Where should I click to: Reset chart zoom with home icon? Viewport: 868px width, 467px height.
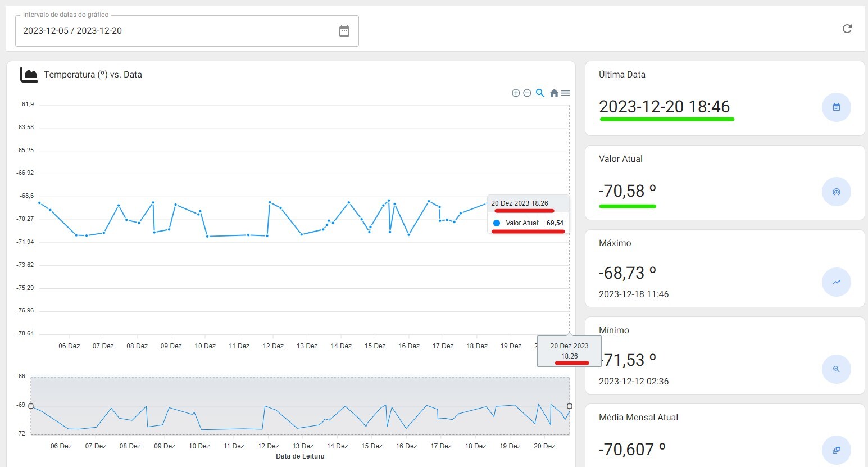[x=554, y=93]
